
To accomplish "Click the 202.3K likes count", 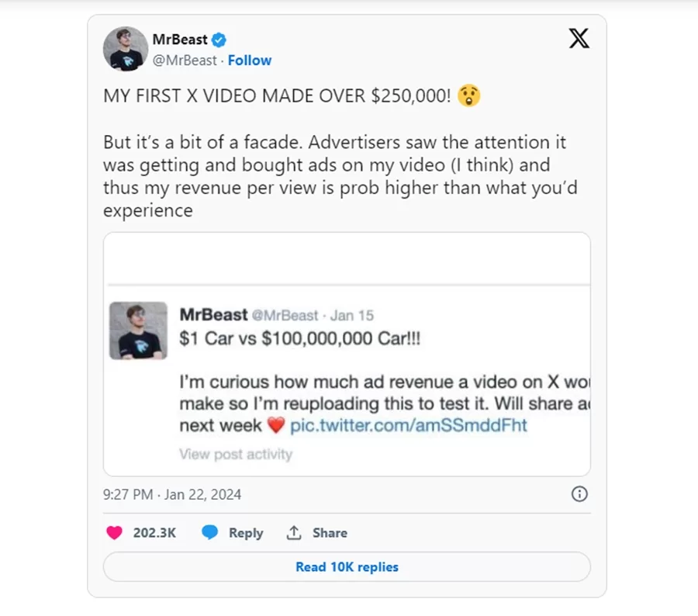I will tap(154, 533).
